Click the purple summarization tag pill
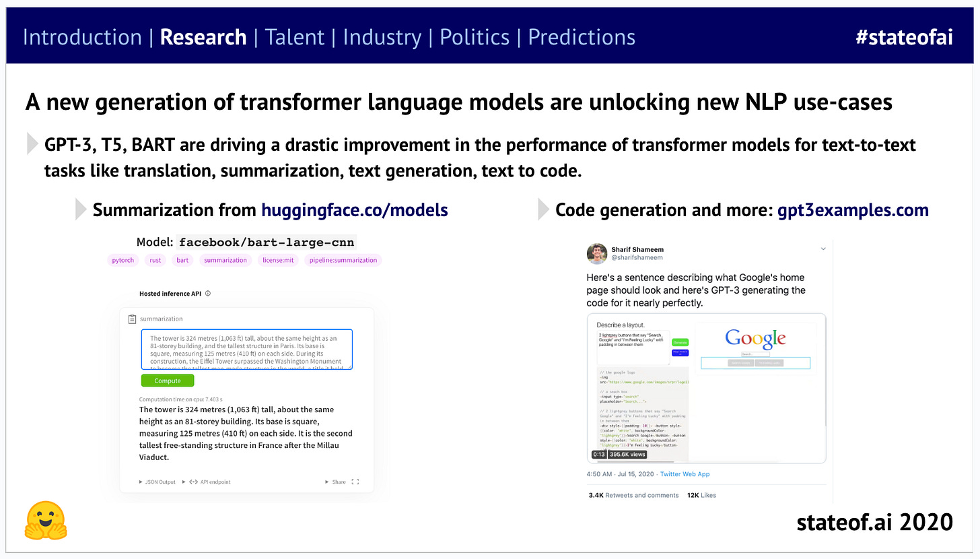 [x=225, y=260]
